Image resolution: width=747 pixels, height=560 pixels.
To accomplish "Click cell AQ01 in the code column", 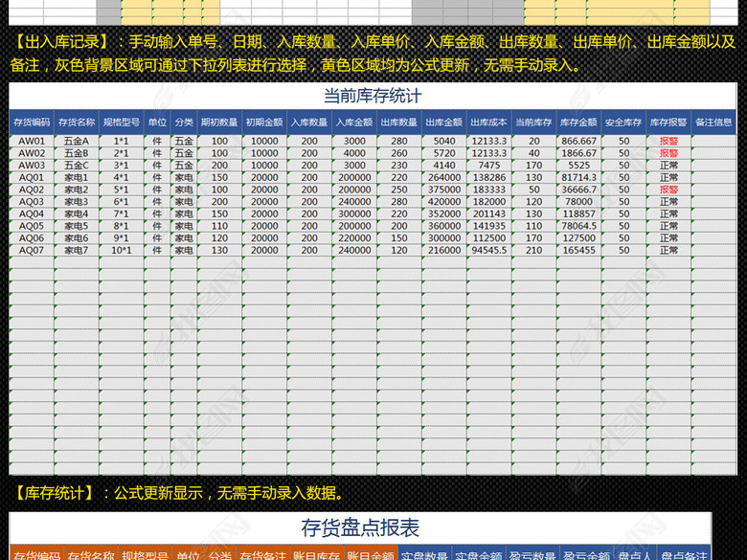I will [x=32, y=178].
